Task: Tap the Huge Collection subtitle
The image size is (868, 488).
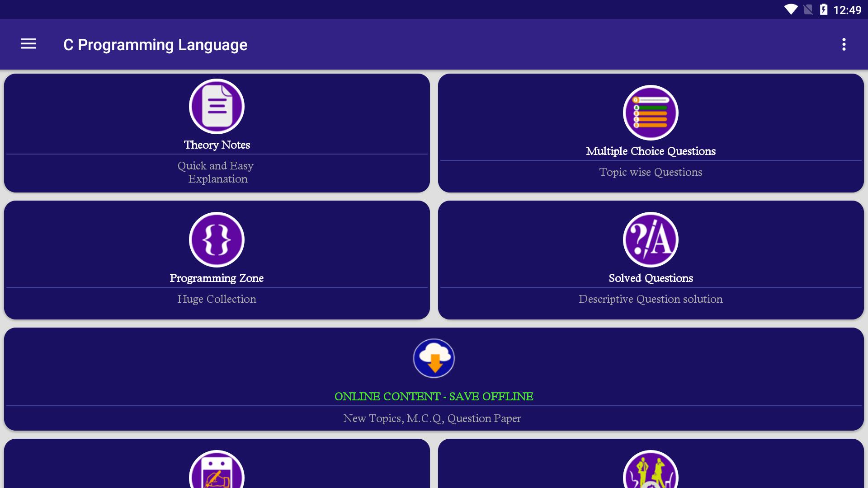Action: [x=217, y=299]
